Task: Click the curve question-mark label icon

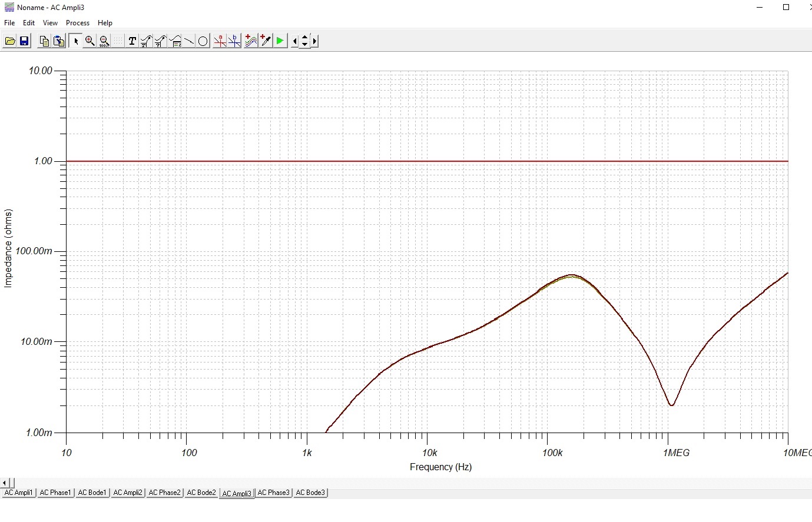Action: point(160,41)
